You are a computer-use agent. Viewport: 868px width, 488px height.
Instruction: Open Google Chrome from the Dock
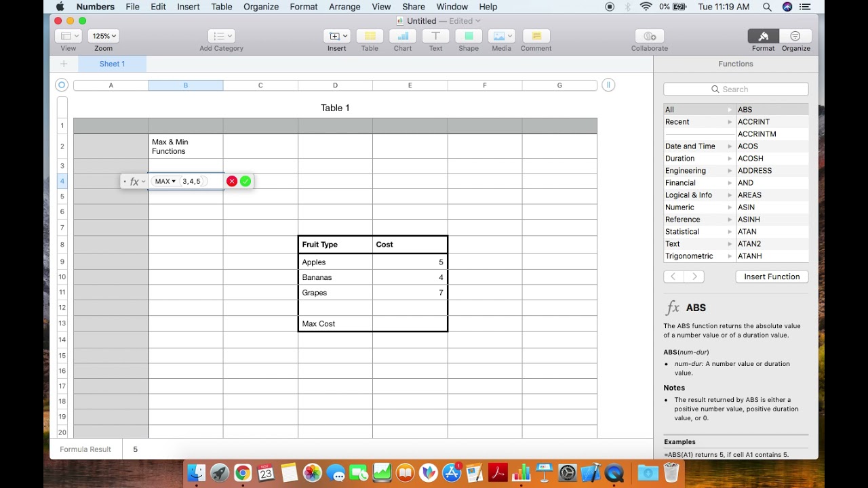coord(243,472)
